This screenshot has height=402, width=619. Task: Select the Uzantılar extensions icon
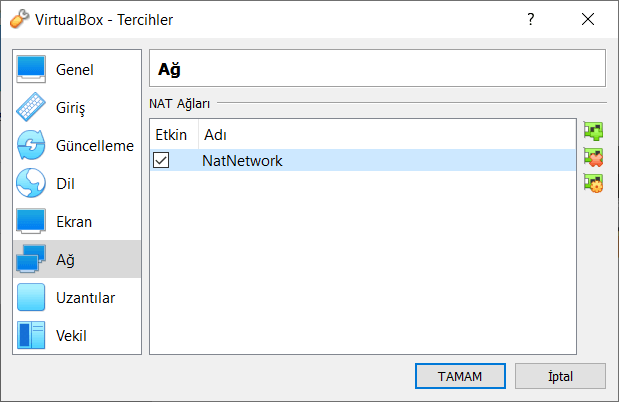(32, 298)
